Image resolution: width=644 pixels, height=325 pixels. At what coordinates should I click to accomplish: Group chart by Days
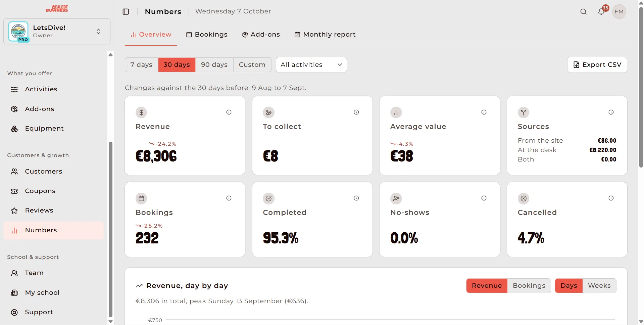[569, 286]
